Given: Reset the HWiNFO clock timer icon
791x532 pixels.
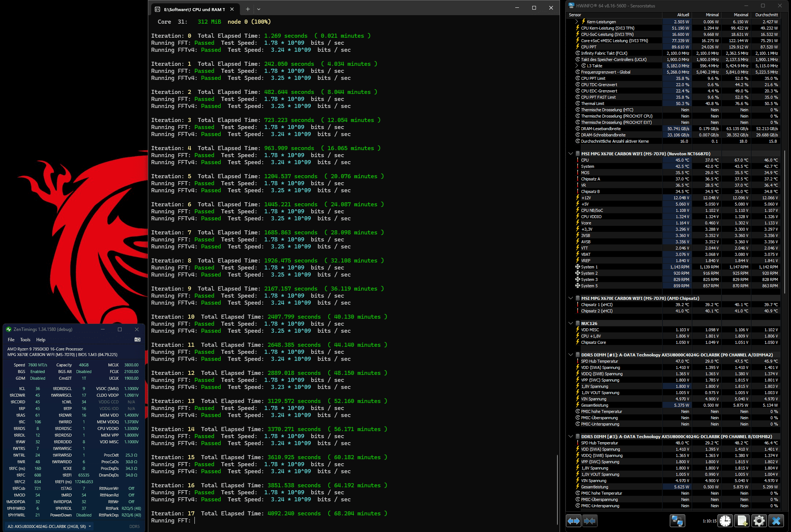Looking at the screenshot, I should 725,521.
